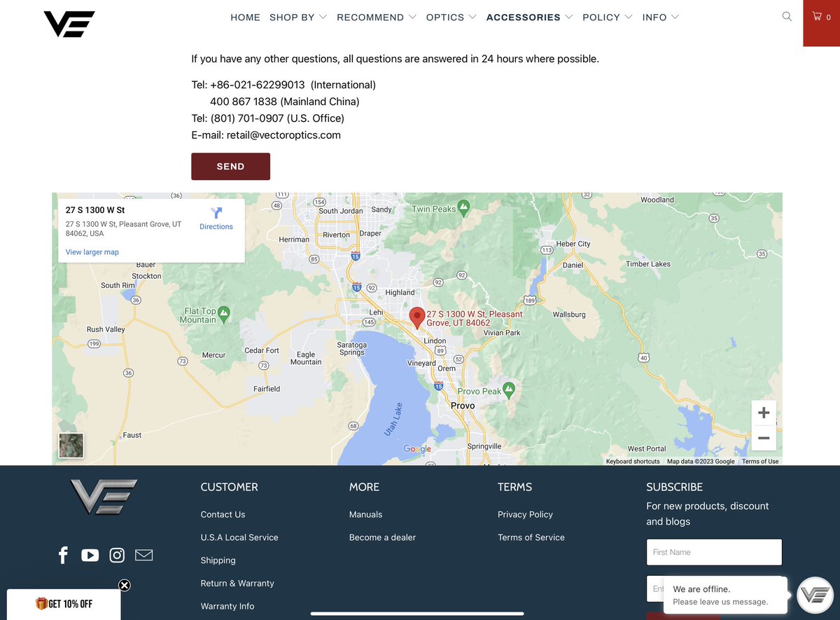This screenshot has width=840, height=620.
Task: Open Contact Us footer link
Action: tap(223, 514)
